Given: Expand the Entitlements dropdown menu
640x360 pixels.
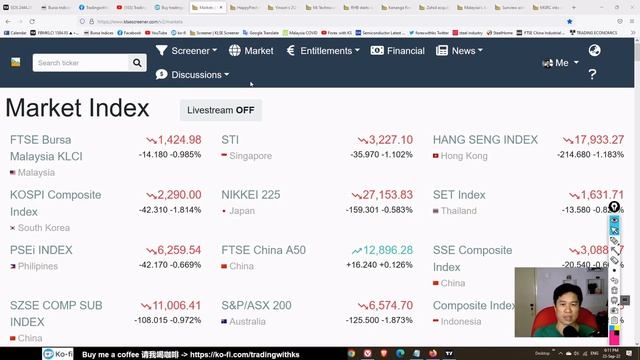Looking at the screenshot, I should pyautogui.click(x=323, y=51).
